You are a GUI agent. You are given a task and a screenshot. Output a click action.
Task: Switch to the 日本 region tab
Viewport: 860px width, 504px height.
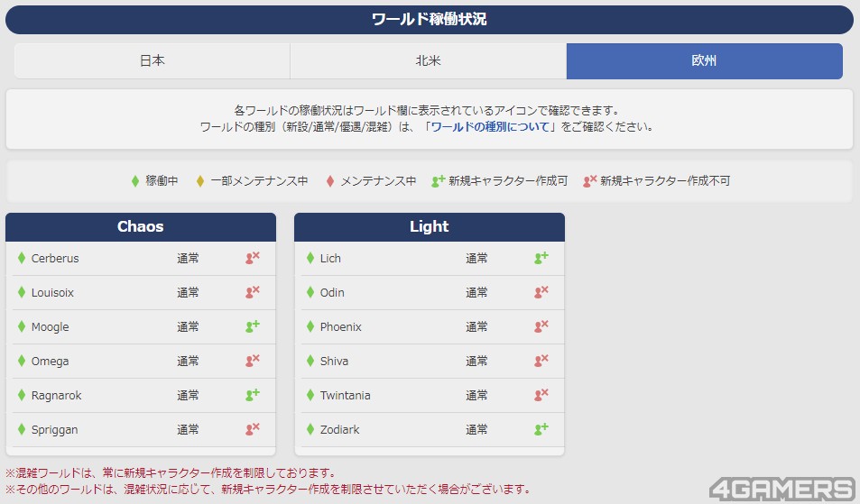click(x=152, y=61)
